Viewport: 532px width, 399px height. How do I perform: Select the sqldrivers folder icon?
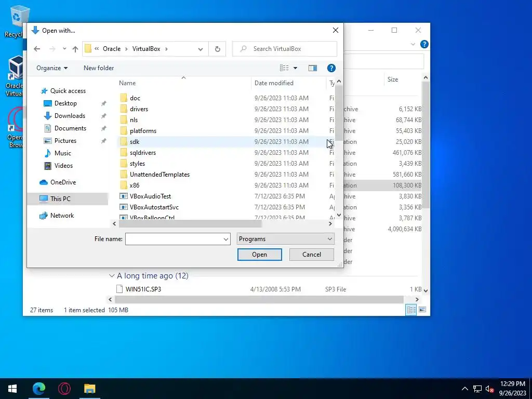[x=124, y=152]
